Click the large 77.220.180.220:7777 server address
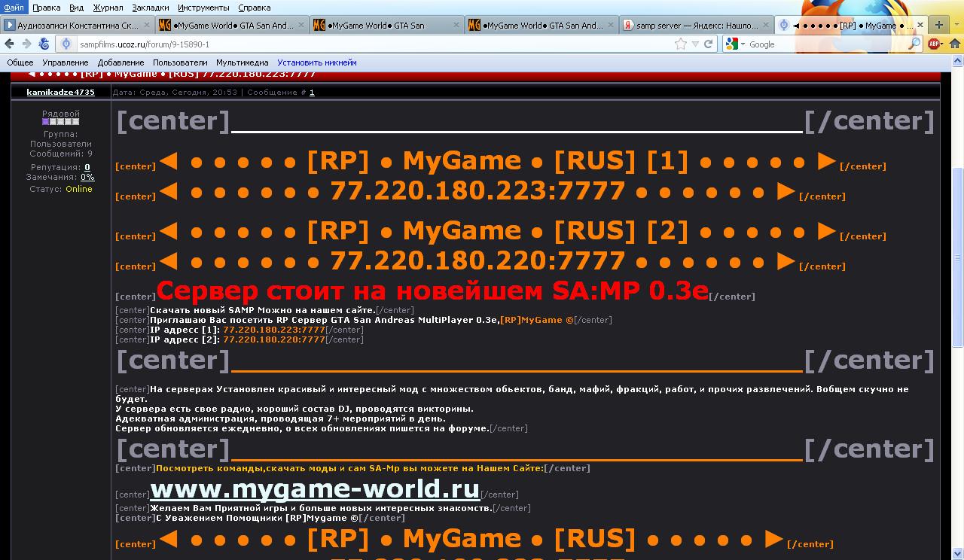 click(x=477, y=261)
